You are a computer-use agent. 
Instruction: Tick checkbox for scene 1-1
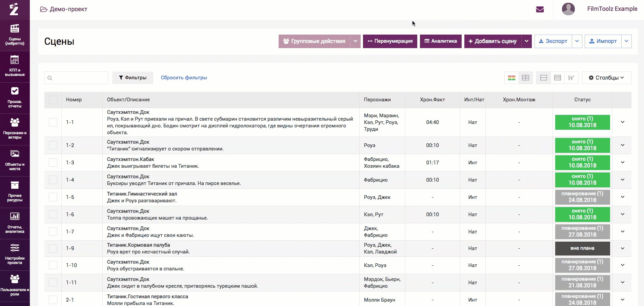pyautogui.click(x=53, y=122)
